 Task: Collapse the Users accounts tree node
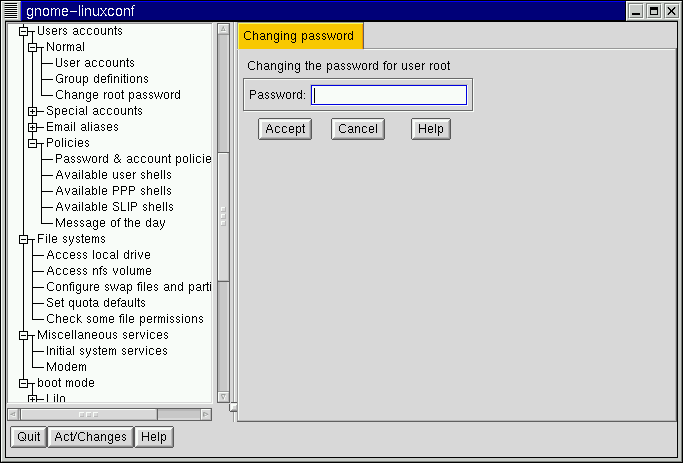(23, 31)
